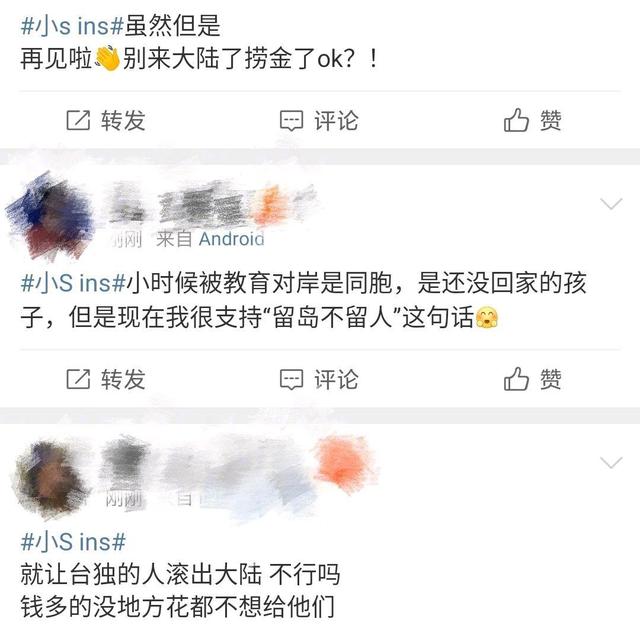Open the #小S ins# hashtag in third post
This screenshot has height=638, width=640.
[73, 542]
